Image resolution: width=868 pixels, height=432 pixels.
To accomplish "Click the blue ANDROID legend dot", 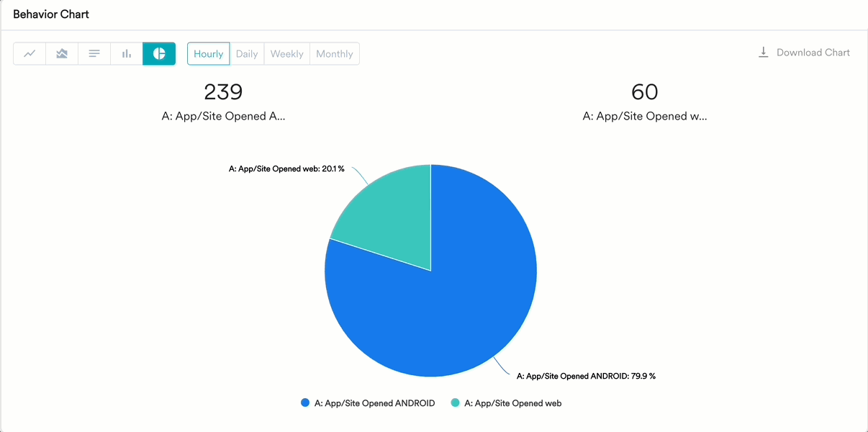I will point(305,403).
